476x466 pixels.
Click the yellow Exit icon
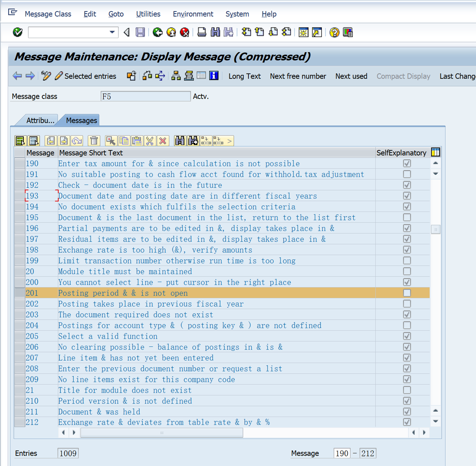point(171,32)
